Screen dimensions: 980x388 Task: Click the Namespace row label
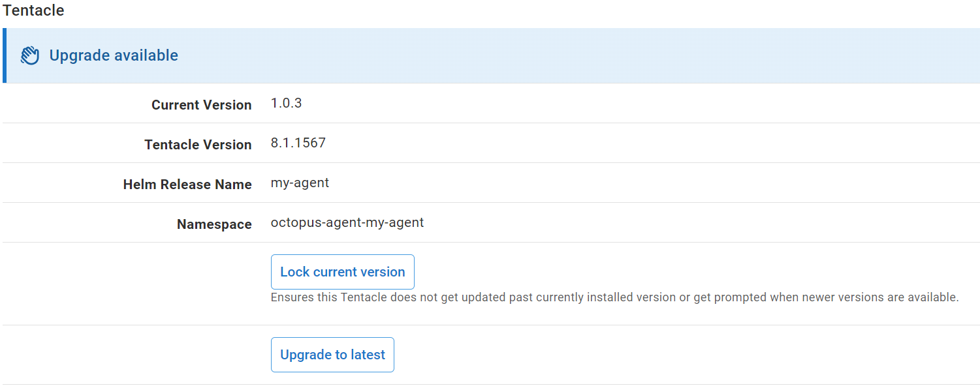point(214,224)
